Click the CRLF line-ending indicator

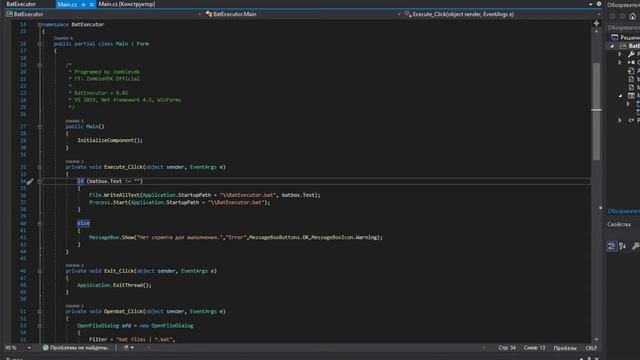(591, 348)
